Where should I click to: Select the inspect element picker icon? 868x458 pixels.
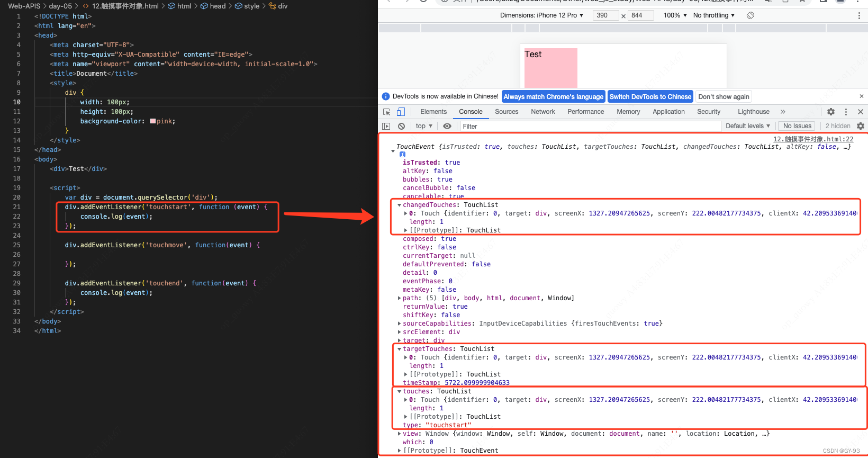click(386, 112)
